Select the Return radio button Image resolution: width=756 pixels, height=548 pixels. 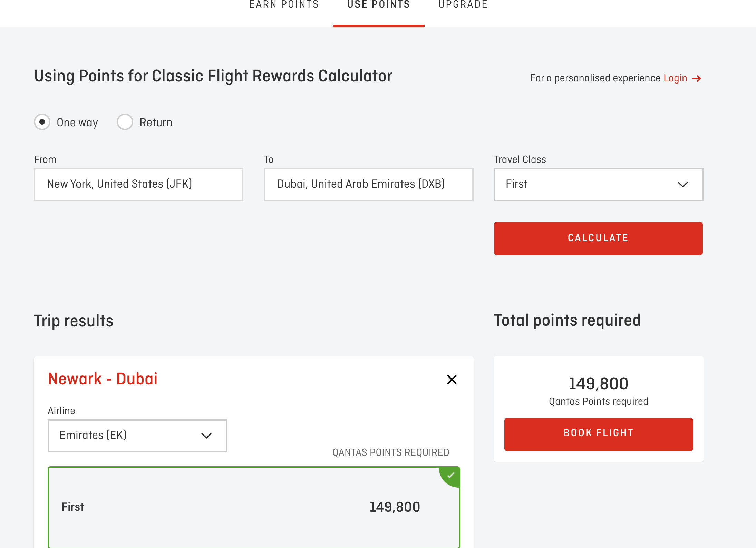coord(125,122)
